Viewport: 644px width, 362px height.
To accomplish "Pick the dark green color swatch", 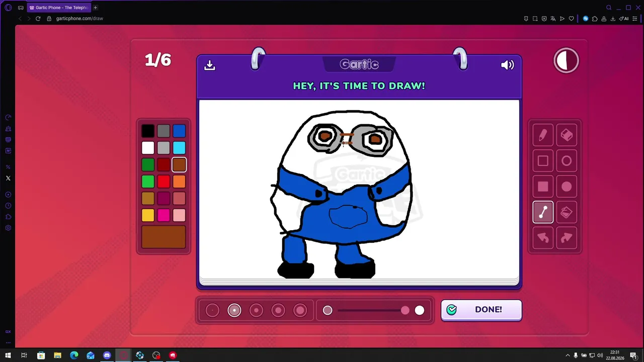I will click(148, 165).
